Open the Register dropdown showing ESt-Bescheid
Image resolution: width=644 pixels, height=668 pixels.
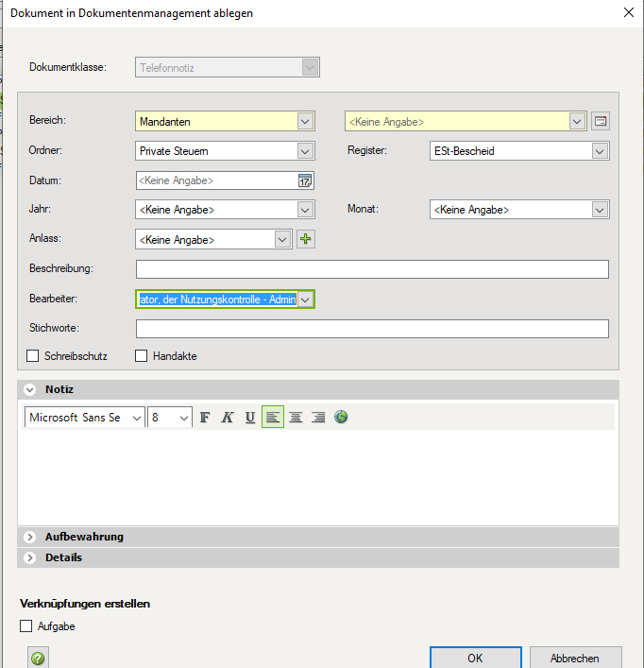pos(599,151)
